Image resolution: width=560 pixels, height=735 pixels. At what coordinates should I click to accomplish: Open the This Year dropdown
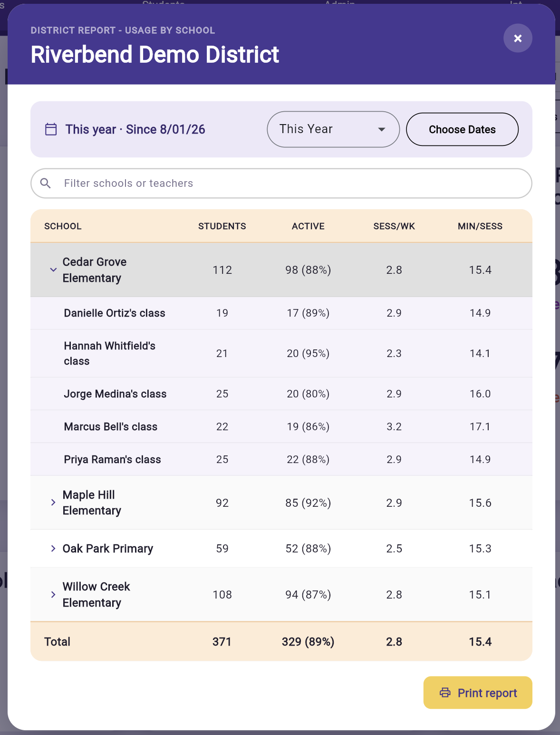click(x=333, y=129)
